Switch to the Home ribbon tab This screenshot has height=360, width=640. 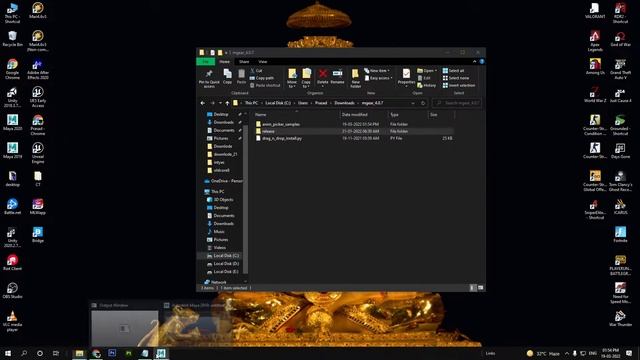point(224,62)
